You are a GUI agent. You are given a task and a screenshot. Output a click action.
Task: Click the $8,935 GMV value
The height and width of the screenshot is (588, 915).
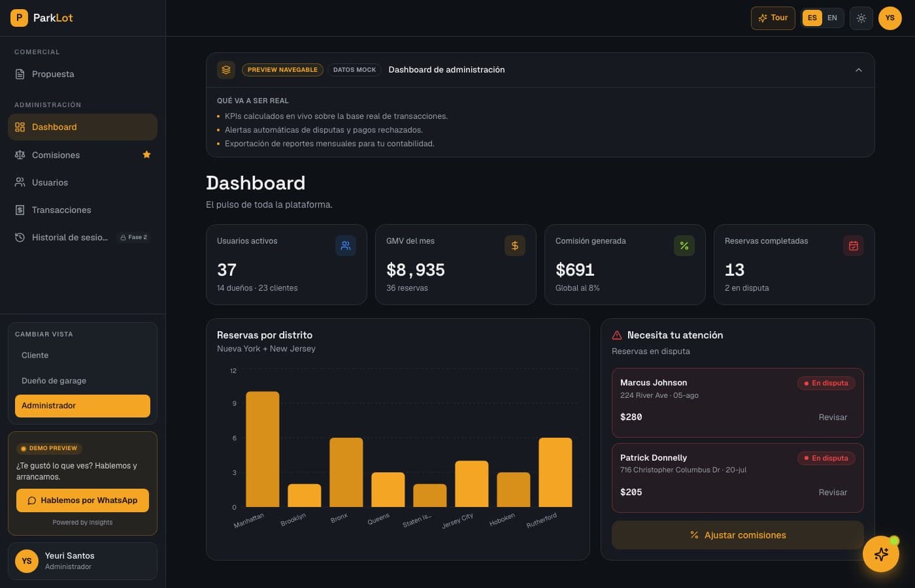[416, 270]
